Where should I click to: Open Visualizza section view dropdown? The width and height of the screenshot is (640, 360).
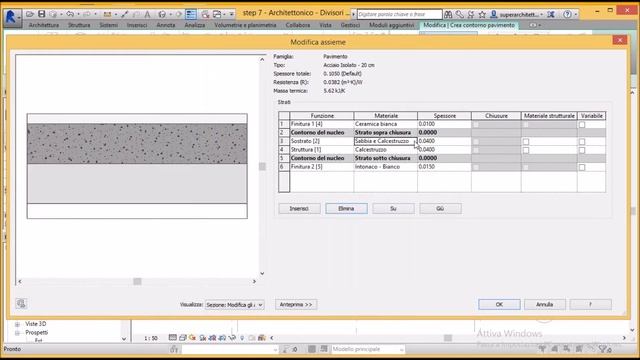pos(234,304)
